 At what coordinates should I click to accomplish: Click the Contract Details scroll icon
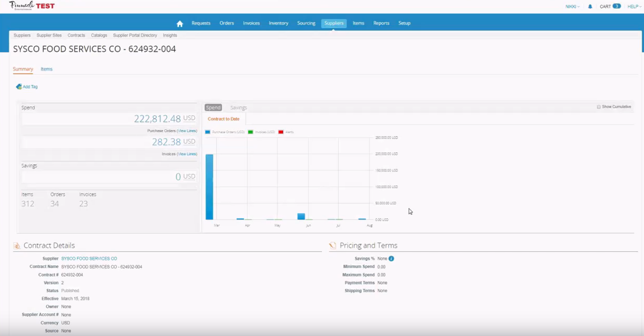point(18,245)
